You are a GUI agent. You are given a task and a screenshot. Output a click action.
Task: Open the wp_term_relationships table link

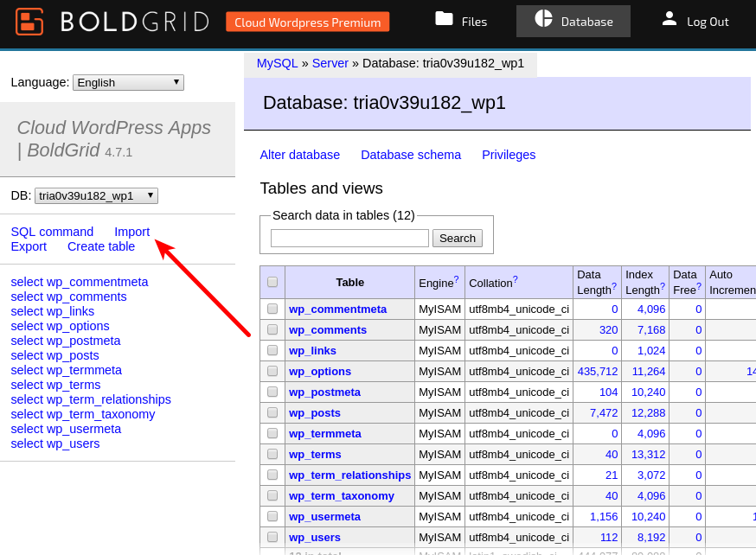[350, 475]
